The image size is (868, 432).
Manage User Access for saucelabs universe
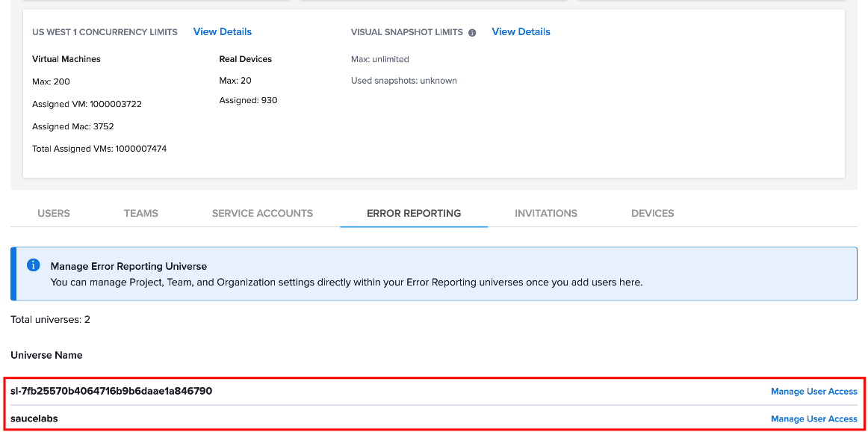point(813,419)
